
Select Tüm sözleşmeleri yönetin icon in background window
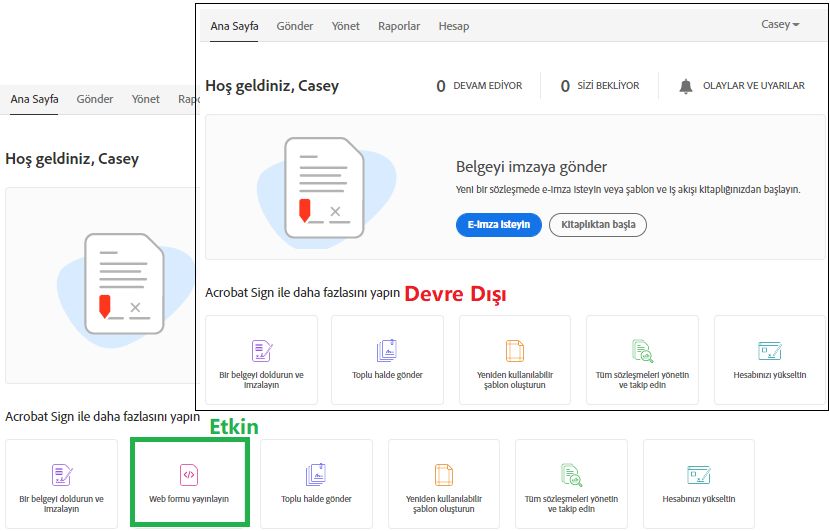(x=571, y=474)
